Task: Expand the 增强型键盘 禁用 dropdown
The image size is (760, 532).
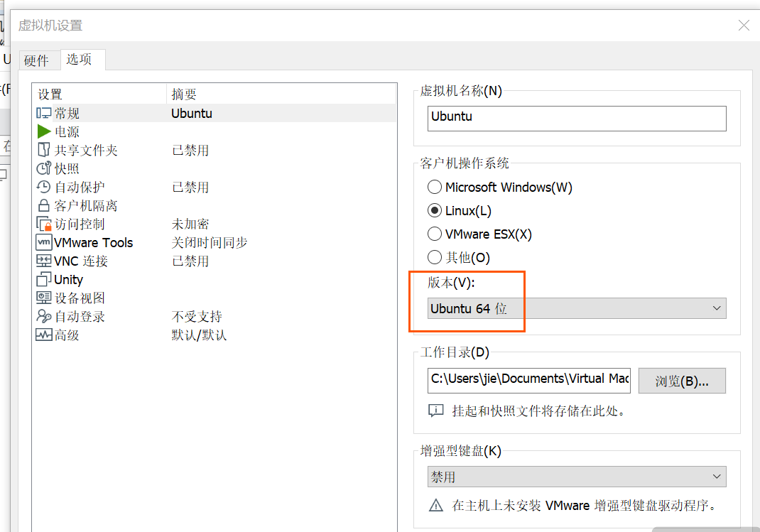Action: click(577, 477)
